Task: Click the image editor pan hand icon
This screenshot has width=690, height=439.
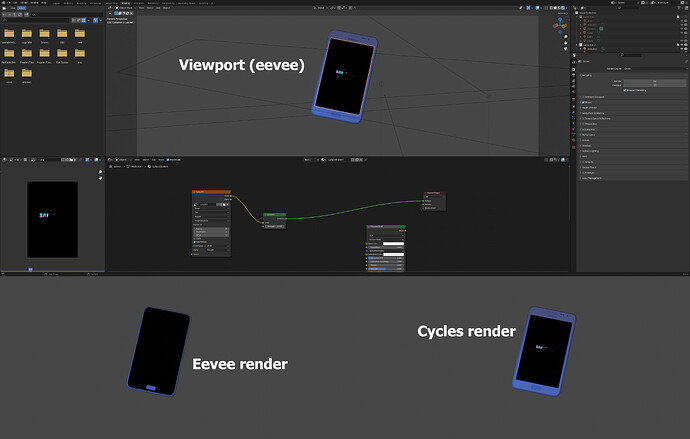Action: [x=100, y=178]
